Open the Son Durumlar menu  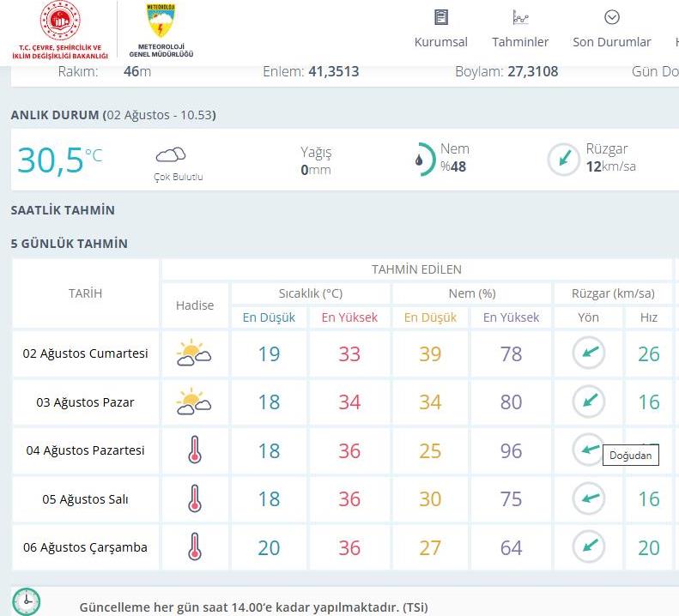tap(612, 42)
